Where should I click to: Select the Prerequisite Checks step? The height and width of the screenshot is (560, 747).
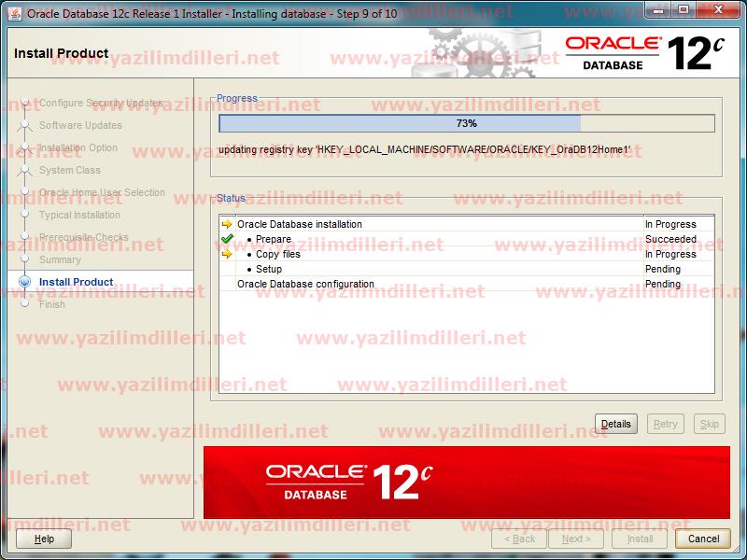pyautogui.click(x=84, y=237)
